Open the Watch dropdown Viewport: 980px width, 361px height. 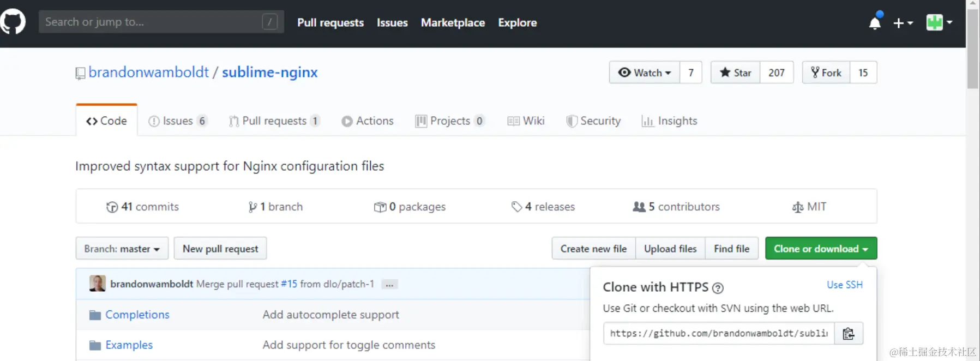pyautogui.click(x=645, y=73)
